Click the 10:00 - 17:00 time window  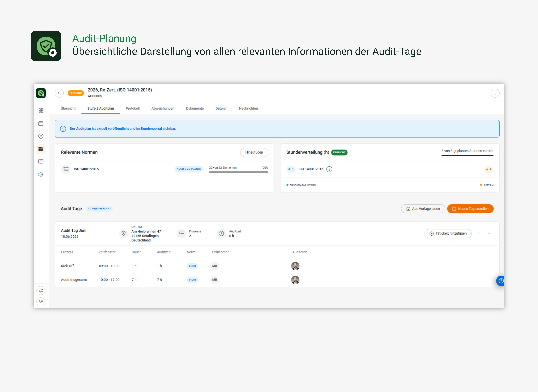click(x=109, y=280)
